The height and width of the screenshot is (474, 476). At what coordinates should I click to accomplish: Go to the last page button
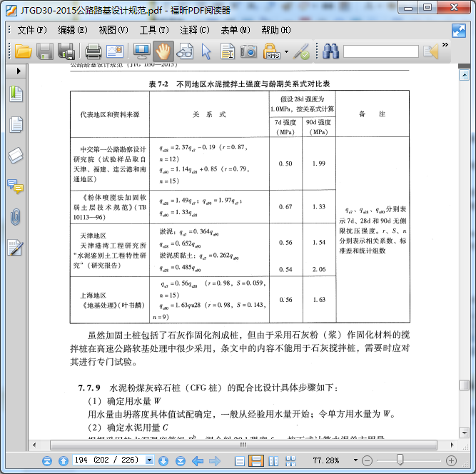(181, 461)
